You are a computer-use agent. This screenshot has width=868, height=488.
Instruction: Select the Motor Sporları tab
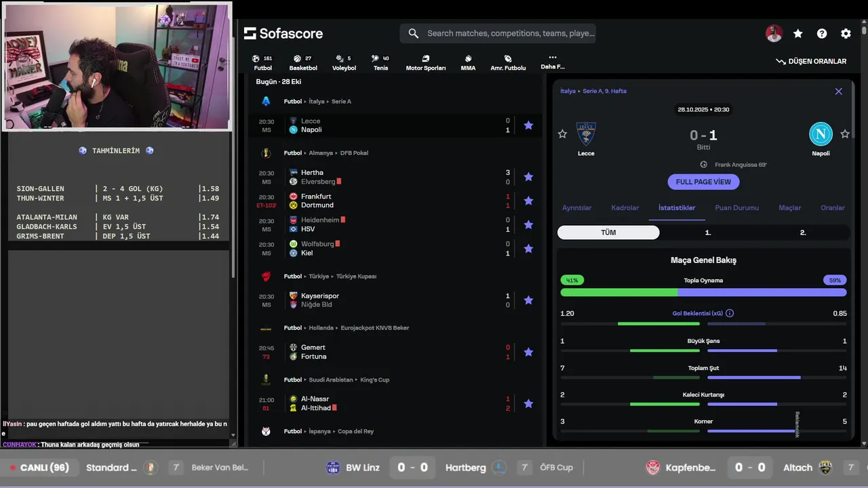tap(426, 62)
